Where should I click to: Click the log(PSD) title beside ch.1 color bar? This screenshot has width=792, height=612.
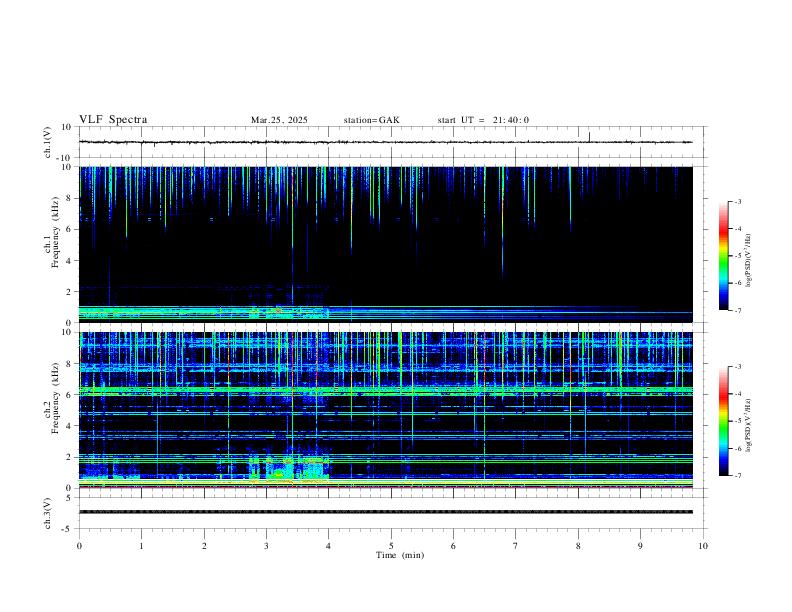(x=749, y=260)
